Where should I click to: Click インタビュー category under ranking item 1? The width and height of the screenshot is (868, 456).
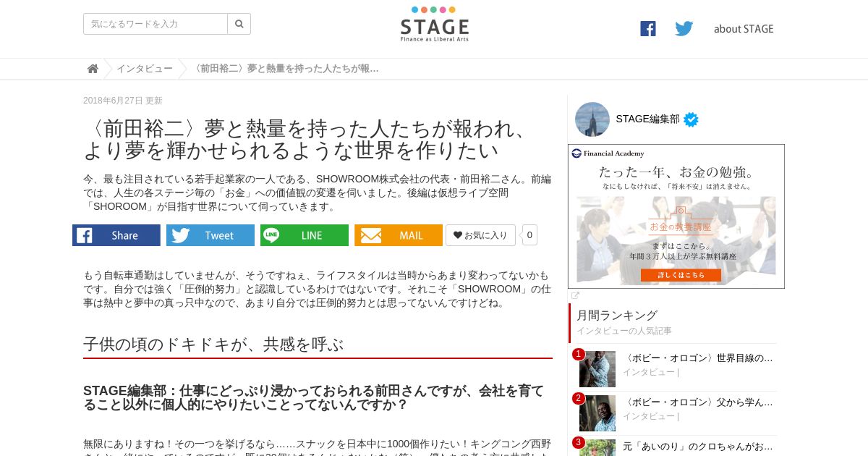tap(649, 372)
